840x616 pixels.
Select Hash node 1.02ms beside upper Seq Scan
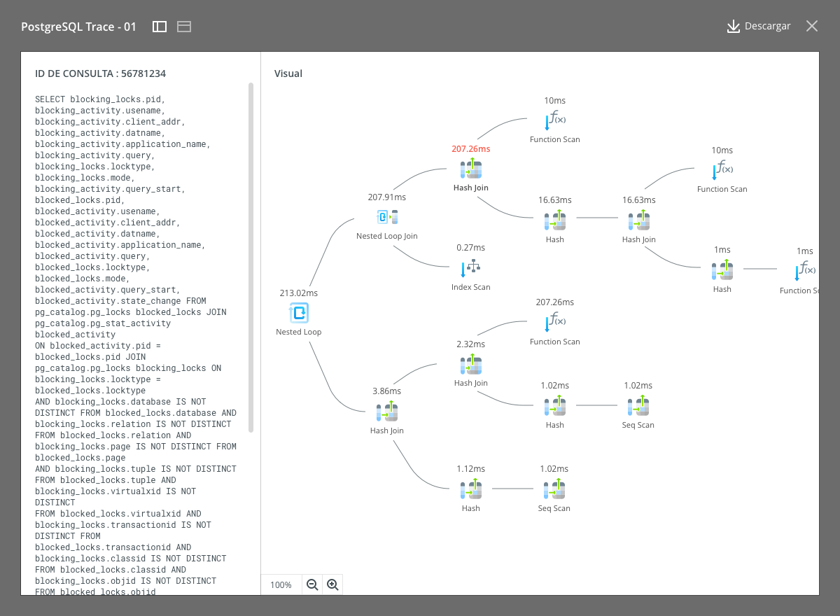pos(555,406)
